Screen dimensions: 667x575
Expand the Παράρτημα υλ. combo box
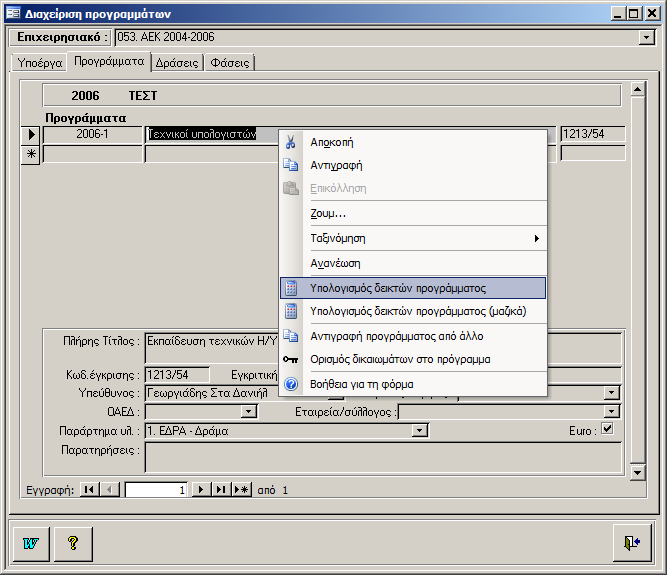(421, 430)
